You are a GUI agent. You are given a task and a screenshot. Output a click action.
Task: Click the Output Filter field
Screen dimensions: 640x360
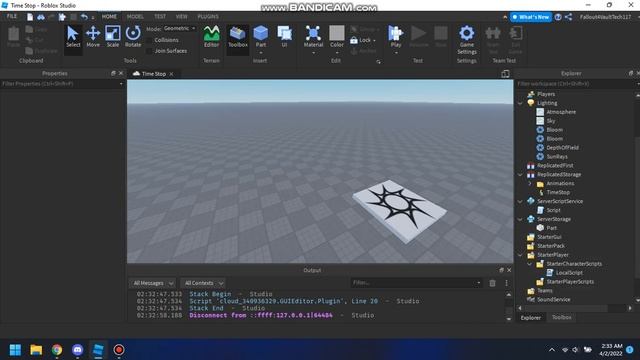tap(416, 282)
